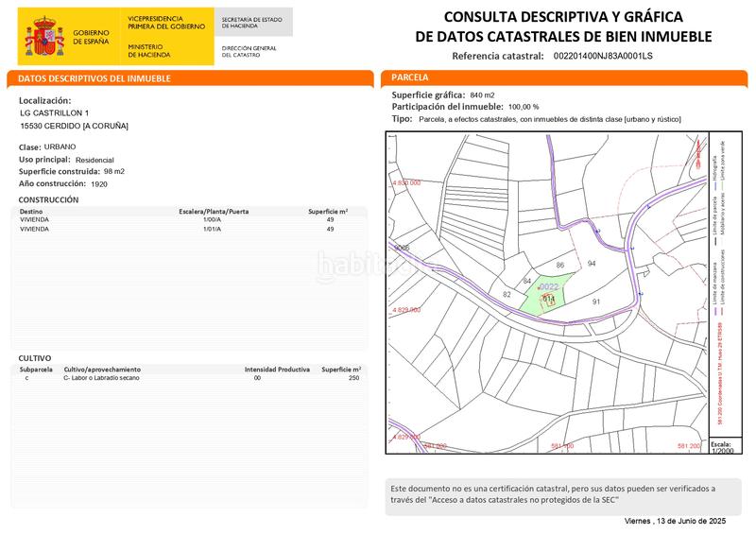756x534 pixels.
Task: Select the address 'LG CASTRILLON 1'
Action: (55, 112)
